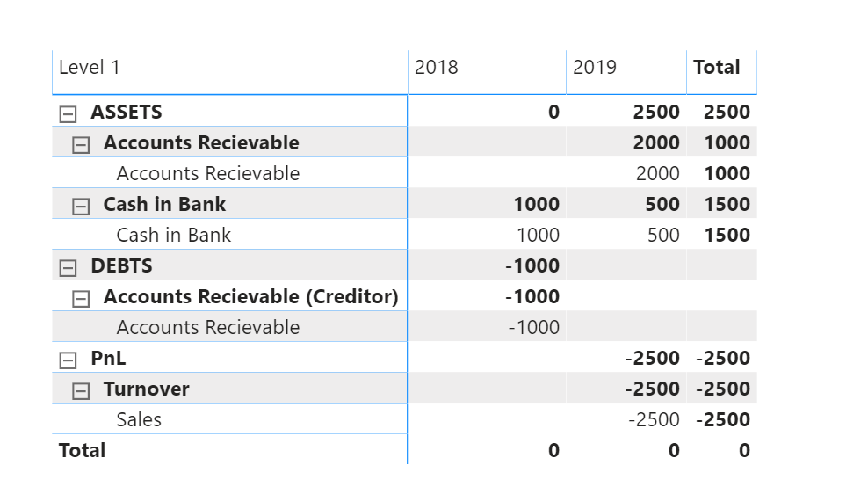Viewport: 868px width, 480px height.
Task: Click the DEBTS 2018 value cell
Action: 533,265
